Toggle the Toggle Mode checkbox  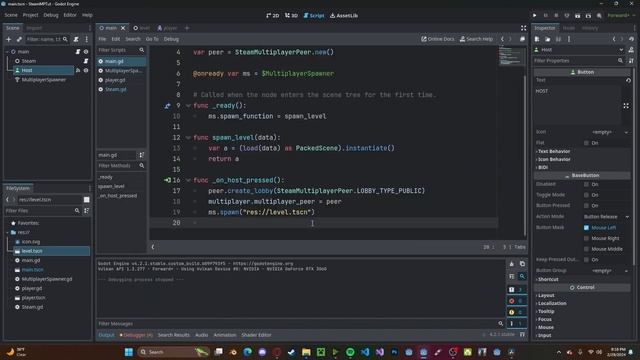(587, 195)
